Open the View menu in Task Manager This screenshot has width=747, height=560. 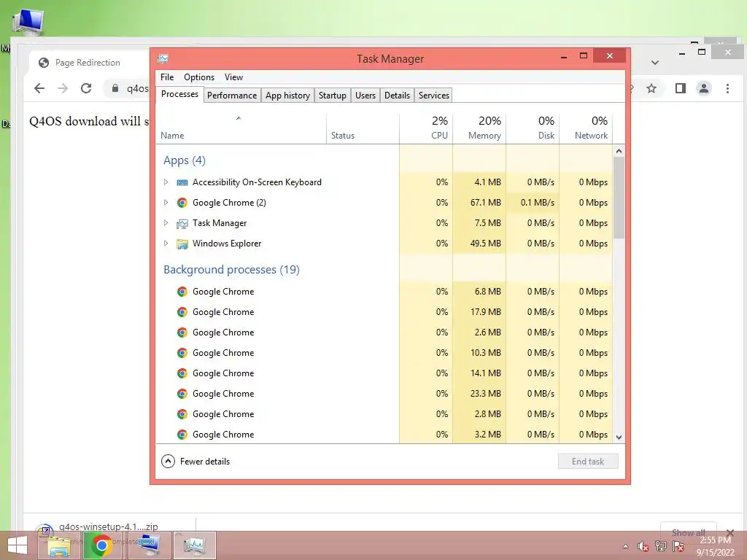(x=233, y=77)
